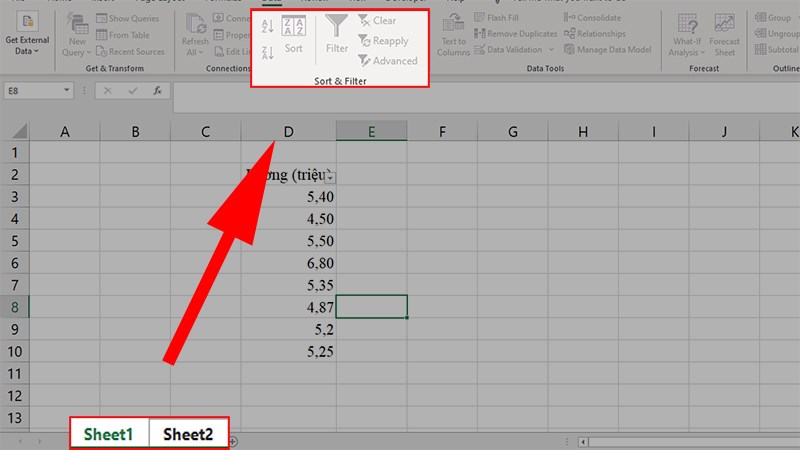Click From Table
Screen dimensions: 800x450
pyautogui.click(x=123, y=35)
